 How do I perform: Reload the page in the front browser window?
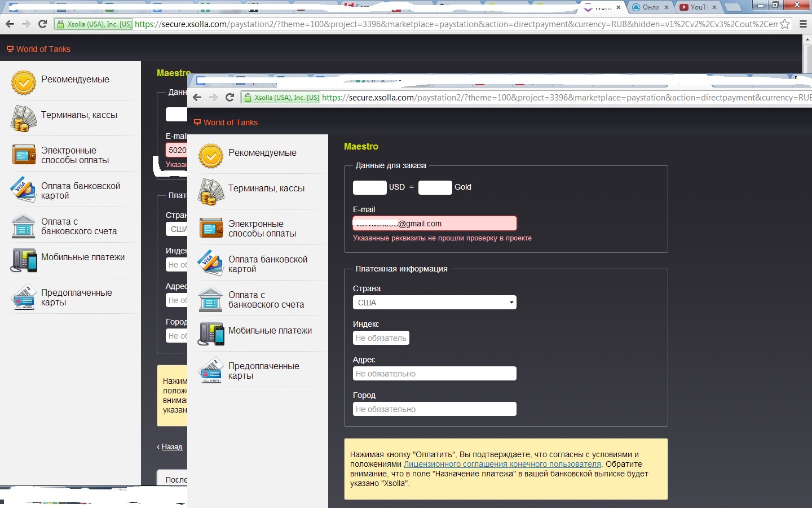pos(230,97)
